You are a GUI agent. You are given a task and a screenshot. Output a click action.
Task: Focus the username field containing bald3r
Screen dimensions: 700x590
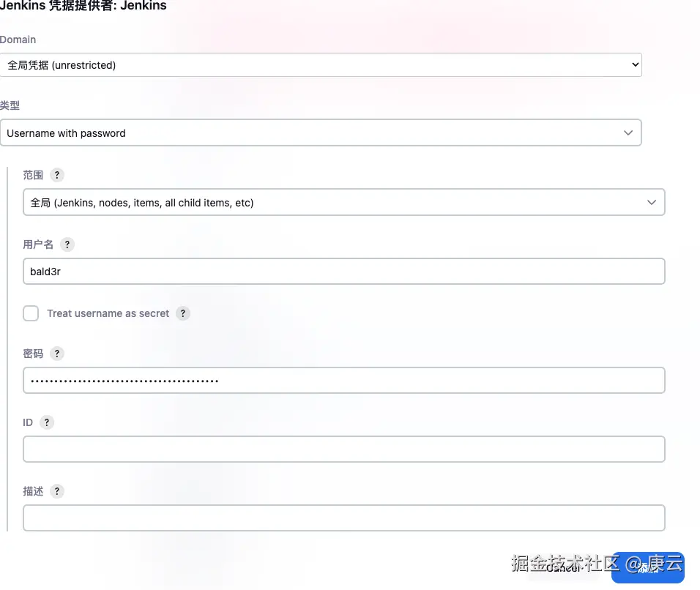point(343,272)
